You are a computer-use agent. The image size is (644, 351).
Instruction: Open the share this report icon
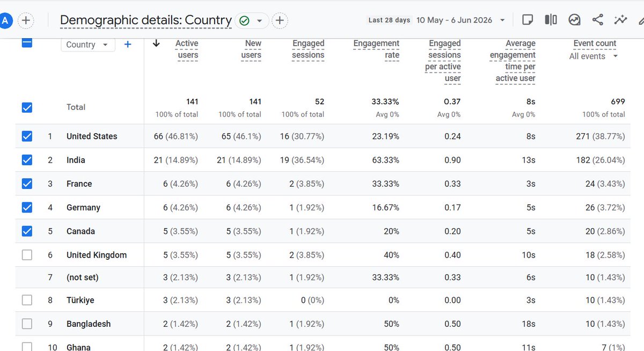(x=597, y=20)
